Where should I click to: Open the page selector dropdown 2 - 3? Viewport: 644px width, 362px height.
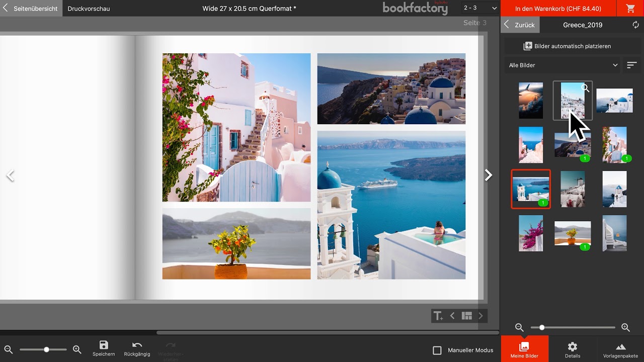[x=480, y=8]
